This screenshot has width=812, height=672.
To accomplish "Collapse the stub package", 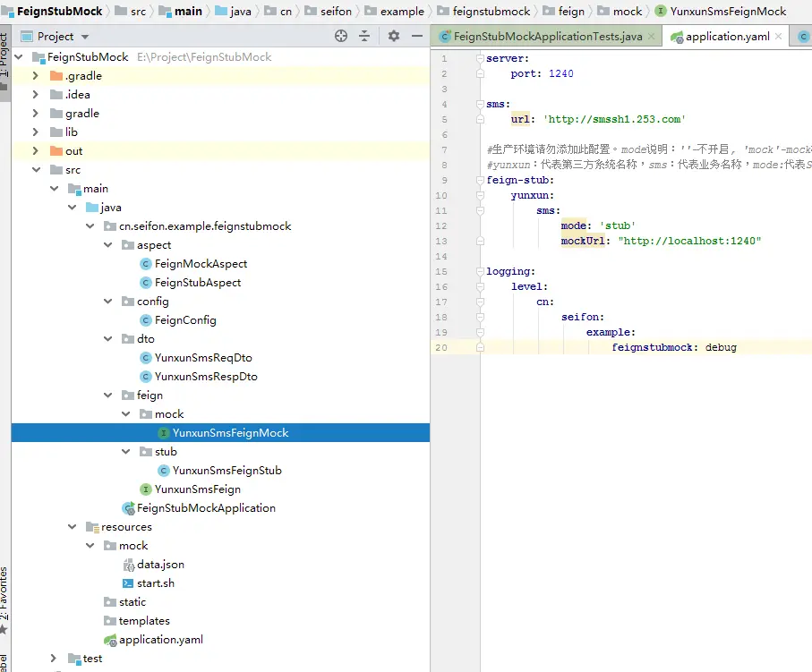I will (126, 452).
